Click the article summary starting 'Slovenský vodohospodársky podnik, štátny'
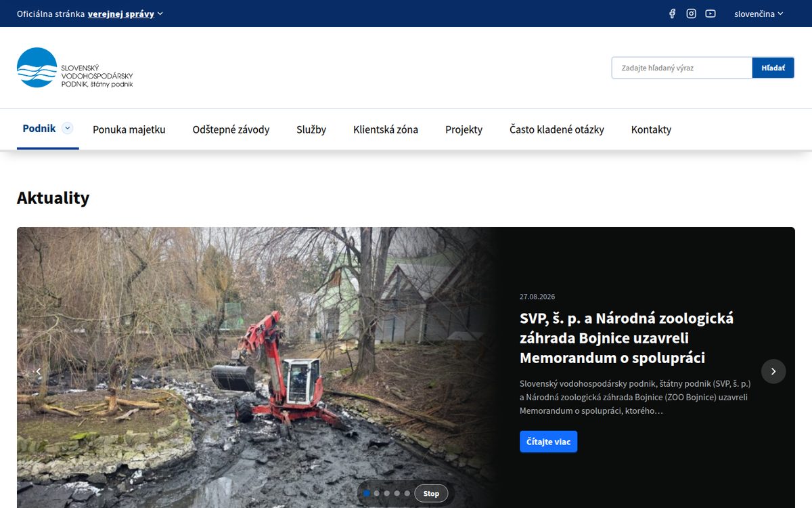The height and width of the screenshot is (508, 812). [635, 397]
